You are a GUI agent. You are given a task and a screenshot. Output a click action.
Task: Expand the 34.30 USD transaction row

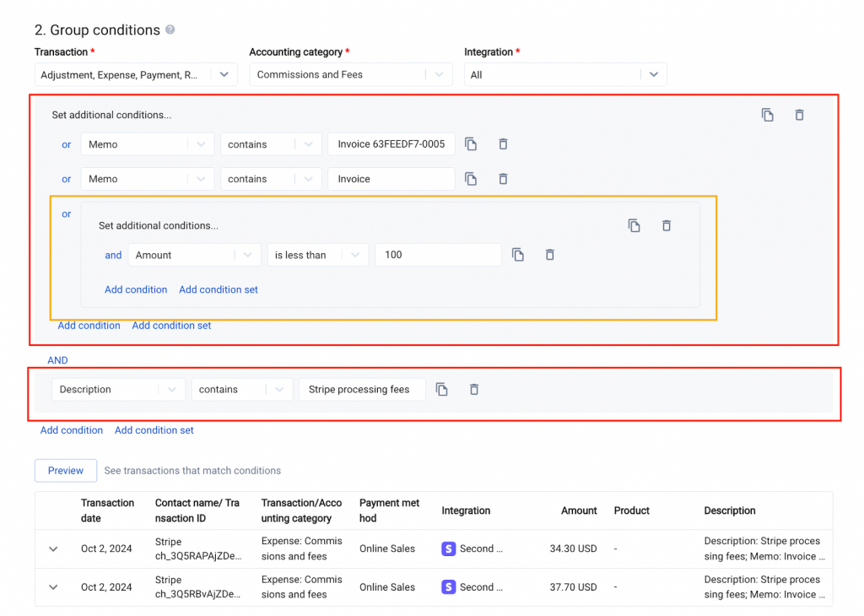[x=53, y=548]
